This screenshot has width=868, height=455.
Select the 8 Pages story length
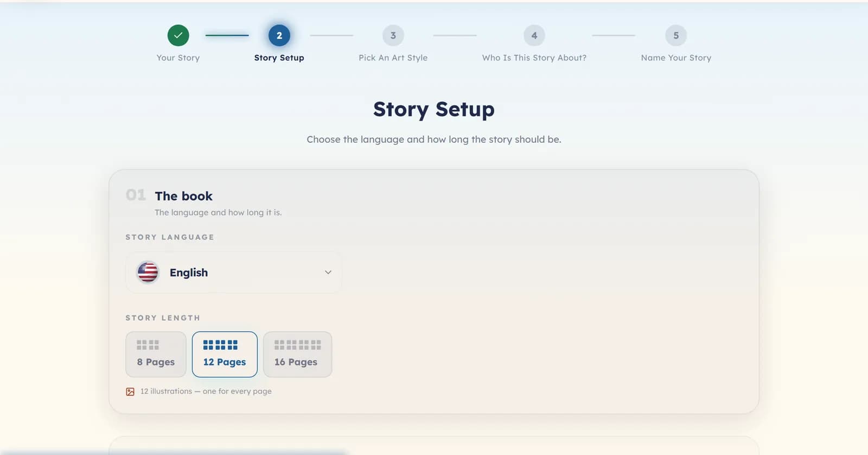click(156, 354)
